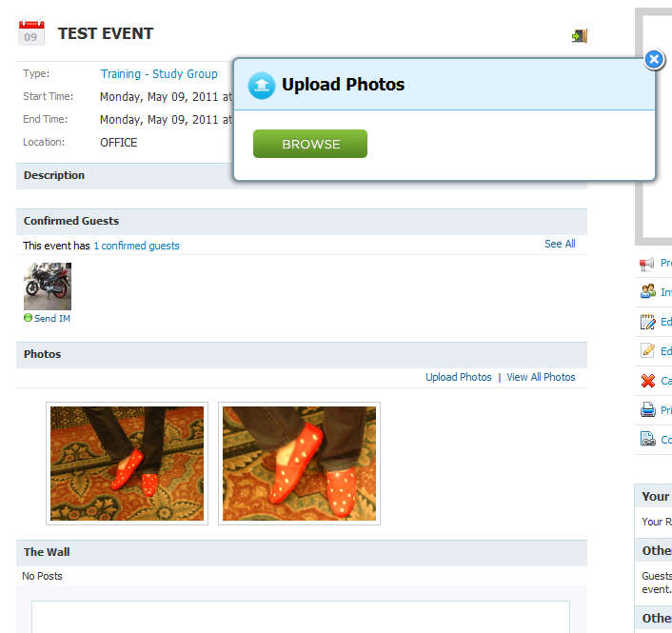
Task: Click the green online status dot
Action: pos(28,318)
